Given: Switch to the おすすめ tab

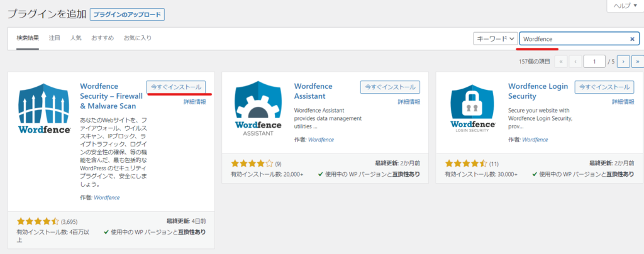Looking at the screenshot, I should pos(103,38).
